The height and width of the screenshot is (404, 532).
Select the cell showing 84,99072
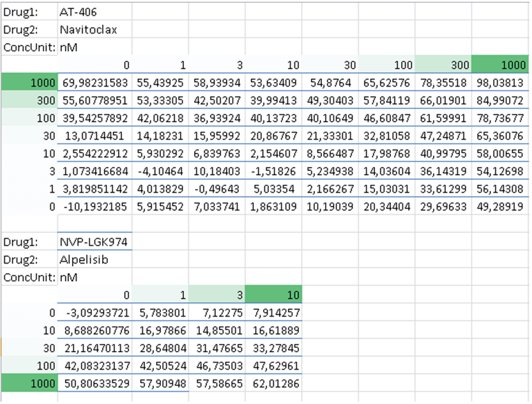(x=501, y=101)
